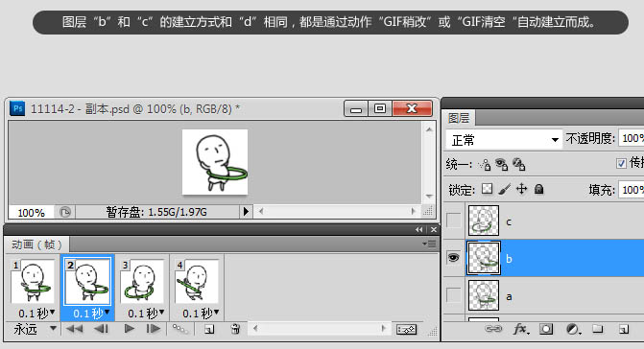
Task: Open layer style fx menu
Action: [521, 329]
